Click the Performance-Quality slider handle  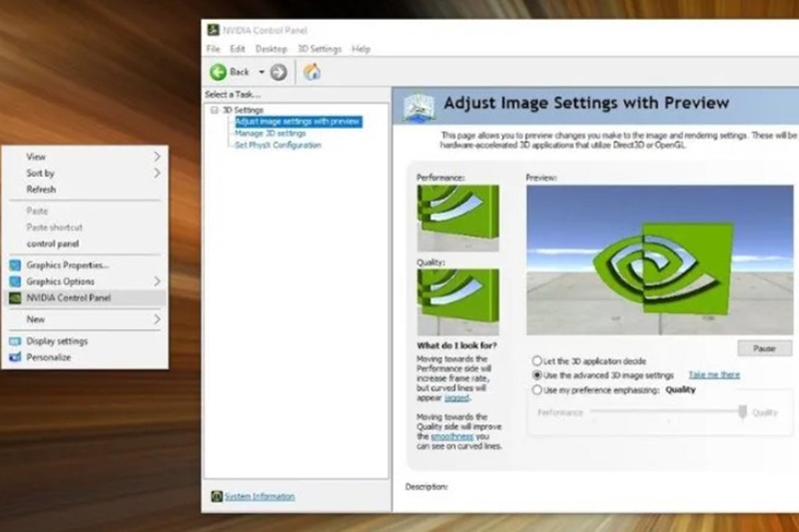pos(742,411)
